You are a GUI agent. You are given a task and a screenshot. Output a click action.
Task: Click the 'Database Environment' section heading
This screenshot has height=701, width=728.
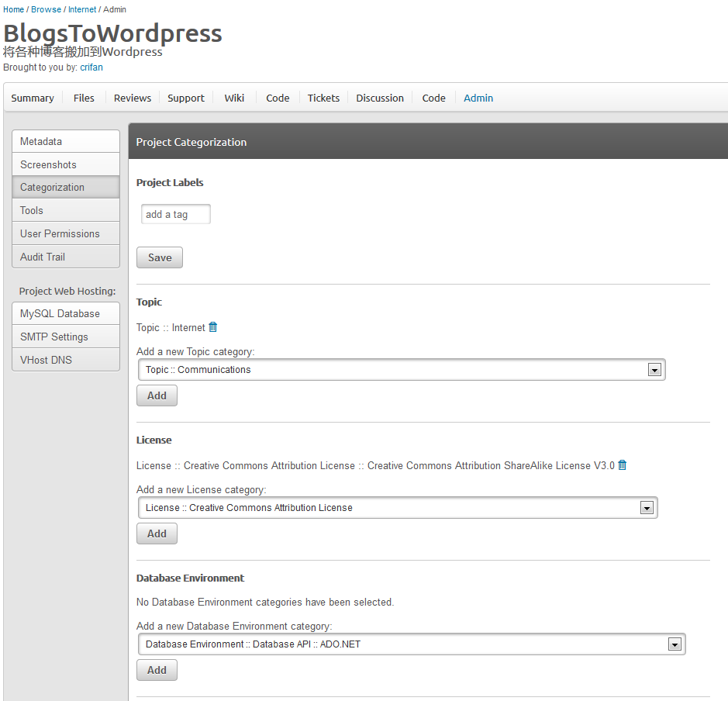[191, 578]
